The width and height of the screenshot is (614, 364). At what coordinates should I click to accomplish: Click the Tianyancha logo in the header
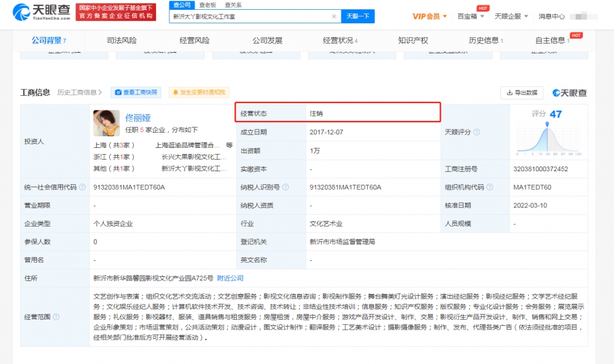pos(42,12)
